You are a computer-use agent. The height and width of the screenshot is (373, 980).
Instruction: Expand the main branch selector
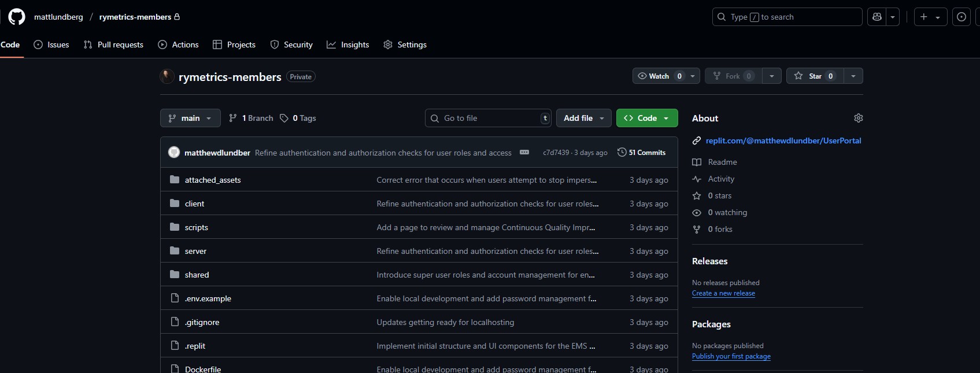coord(190,118)
